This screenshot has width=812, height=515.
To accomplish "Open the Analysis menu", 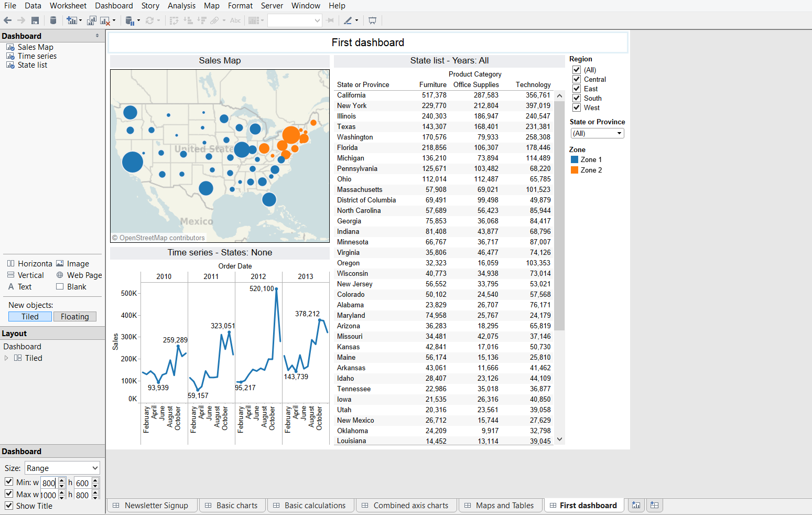I will point(181,6).
